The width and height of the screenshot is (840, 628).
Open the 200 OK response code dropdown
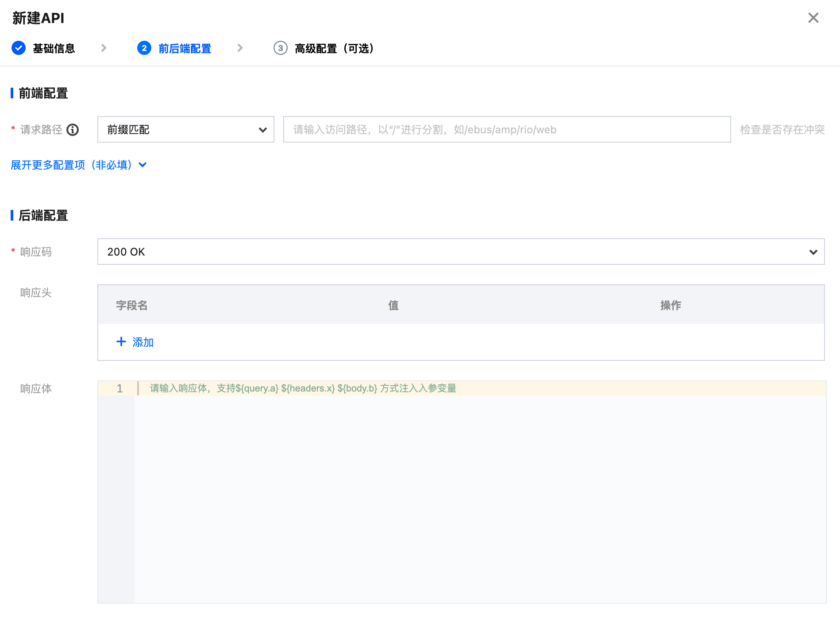460,252
